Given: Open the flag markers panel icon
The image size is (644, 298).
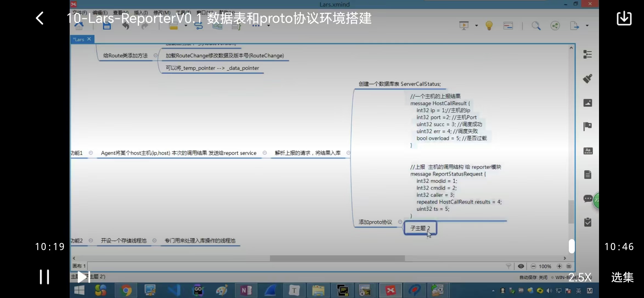Looking at the screenshot, I should pos(587,126).
